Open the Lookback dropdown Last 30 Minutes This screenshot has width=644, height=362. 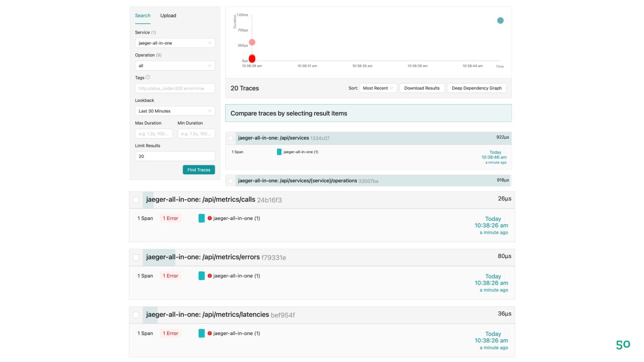(x=175, y=111)
